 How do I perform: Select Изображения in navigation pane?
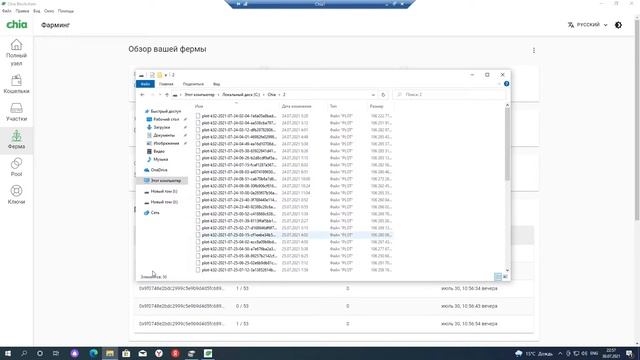pyautogui.click(x=166, y=143)
